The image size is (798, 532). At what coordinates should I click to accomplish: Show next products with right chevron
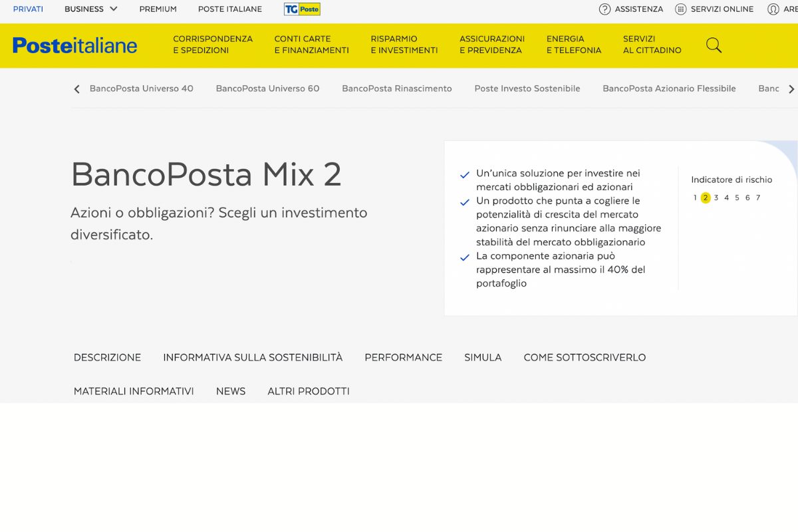[x=791, y=89]
